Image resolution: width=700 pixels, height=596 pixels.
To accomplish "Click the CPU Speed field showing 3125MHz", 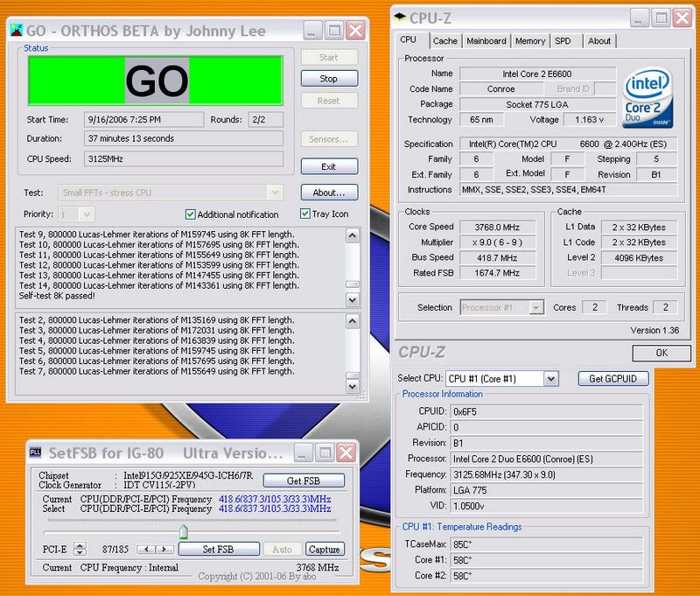I will pyautogui.click(x=184, y=158).
